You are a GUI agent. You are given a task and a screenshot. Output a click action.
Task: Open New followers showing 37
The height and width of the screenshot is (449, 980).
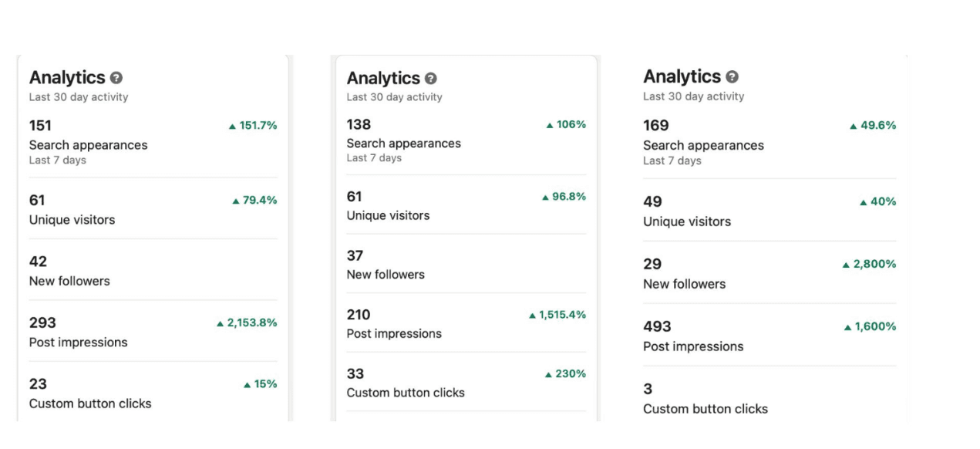pos(466,264)
